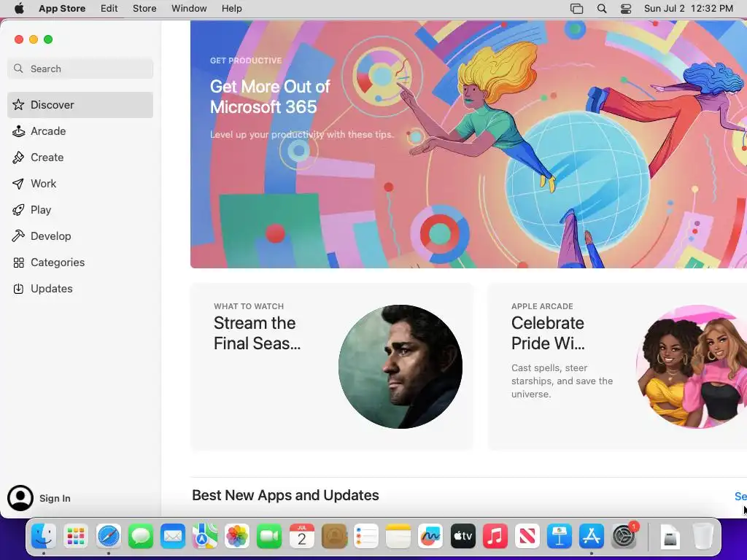Image resolution: width=747 pixels, height=560 pixels.
Task: Click App Store icon in the Dock
Action: pyautogui.click(x=591, y=537)
